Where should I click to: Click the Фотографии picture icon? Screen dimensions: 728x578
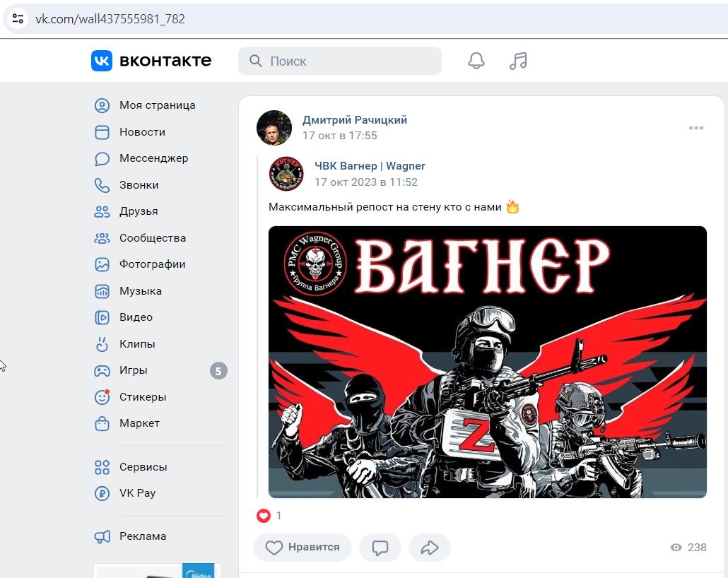click(x=102, y=265)
